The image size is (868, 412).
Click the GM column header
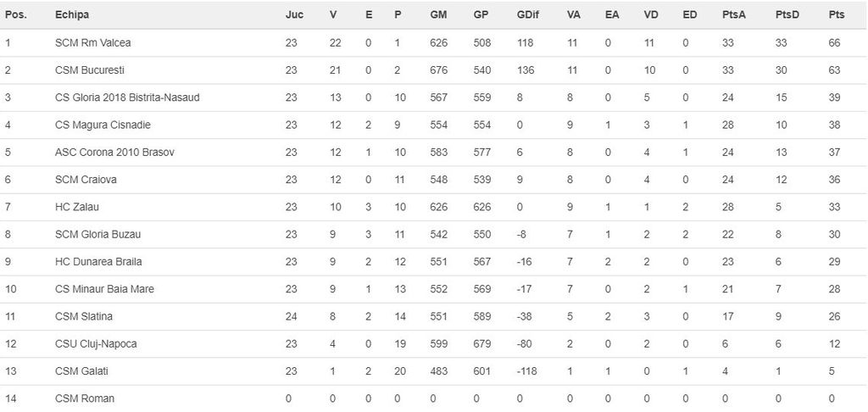[x=438, y=15]
